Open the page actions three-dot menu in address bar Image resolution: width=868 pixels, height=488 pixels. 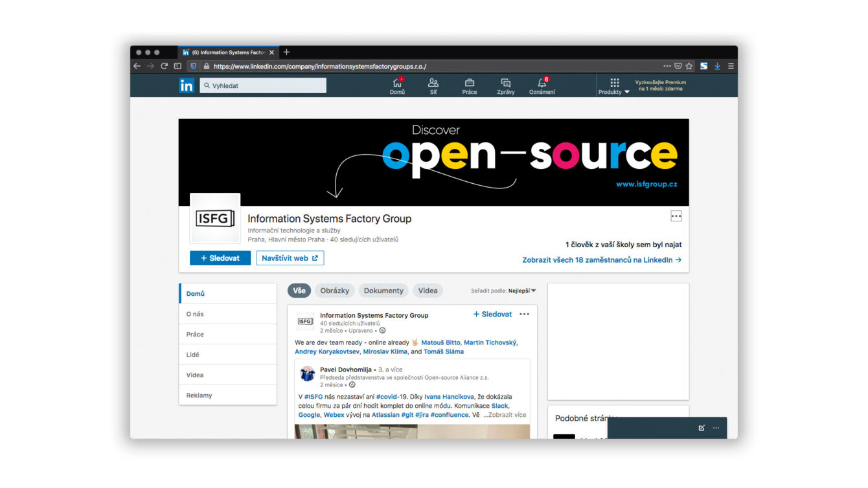click(667, 66)
